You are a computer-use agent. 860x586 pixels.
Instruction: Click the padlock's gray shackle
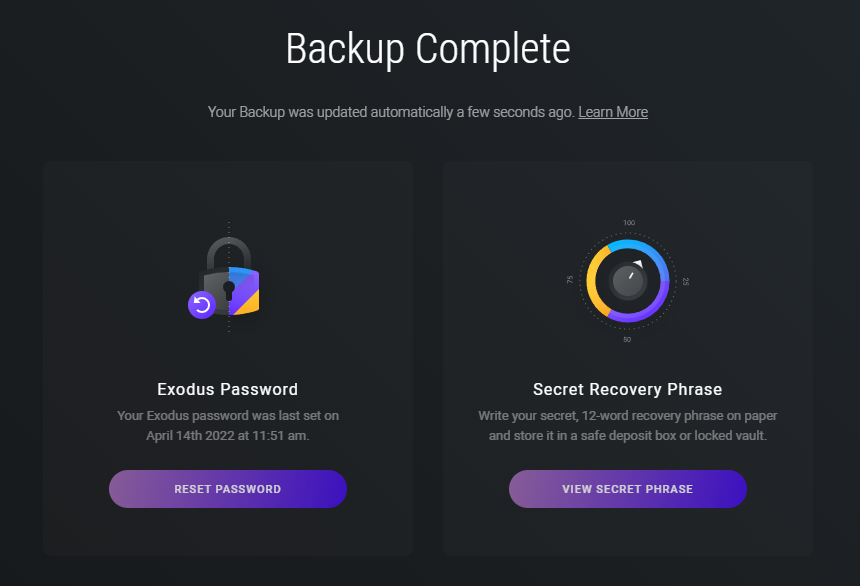pos(229,252)
